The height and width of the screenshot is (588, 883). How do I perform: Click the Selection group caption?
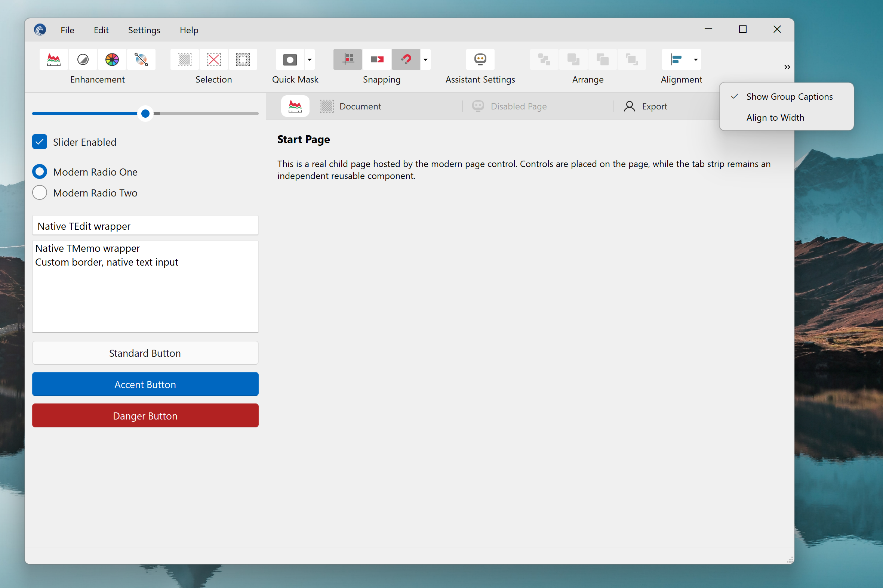214,80
